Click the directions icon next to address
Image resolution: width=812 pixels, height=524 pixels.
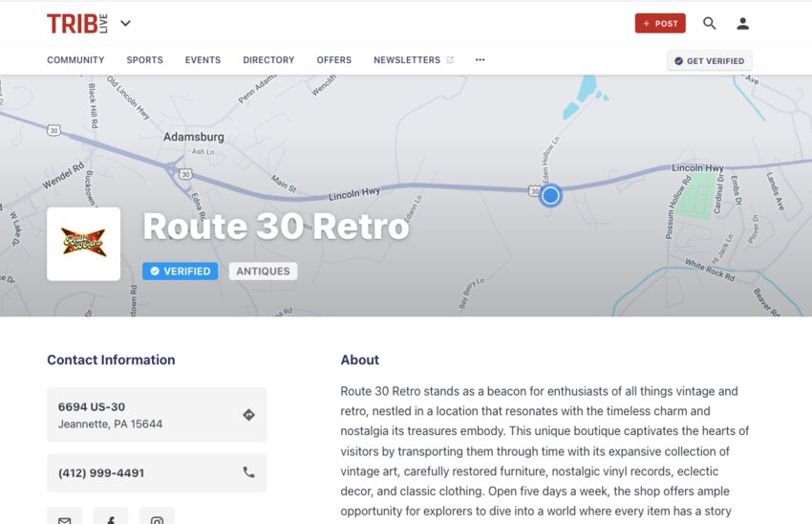pos(248,415)
